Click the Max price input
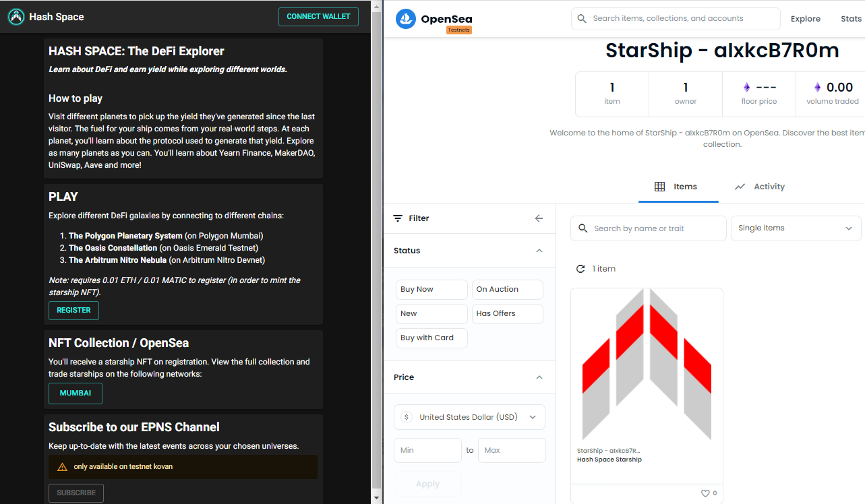865x504 pixels. pyautogui.click(x=512, y=450)
